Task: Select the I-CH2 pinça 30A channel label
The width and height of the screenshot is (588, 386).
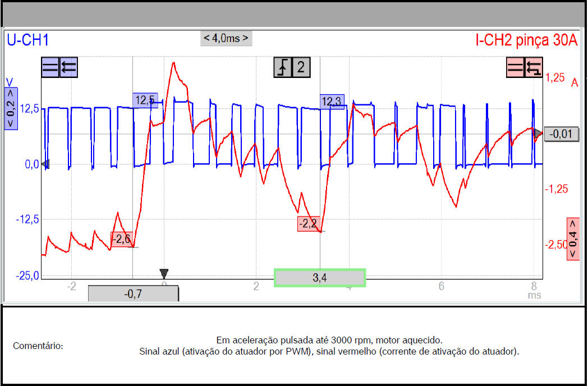Action: pyautogui.click(x=526, y=40)
